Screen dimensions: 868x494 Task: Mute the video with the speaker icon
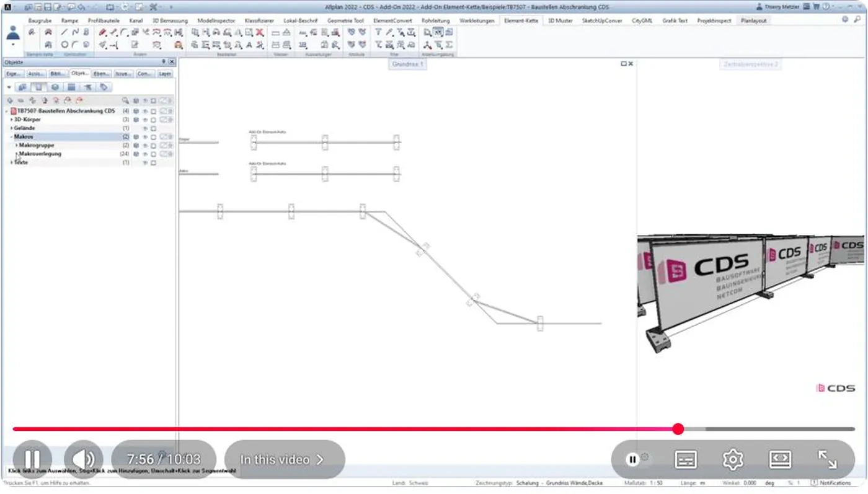pos(84,459)
